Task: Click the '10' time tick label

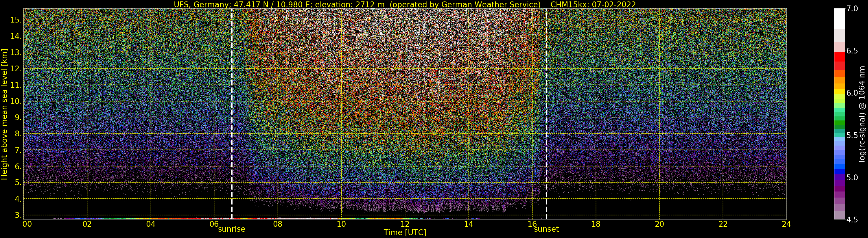Action: (341, 224)
